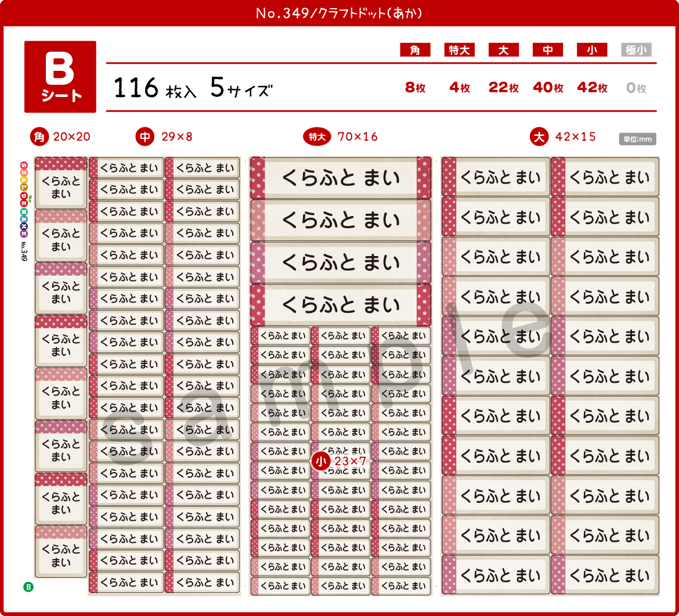This screenshot has width=679, height=616.
Task: Click the gray 単位:mm label
Action: pyautogui.click(x=637, y=139)
